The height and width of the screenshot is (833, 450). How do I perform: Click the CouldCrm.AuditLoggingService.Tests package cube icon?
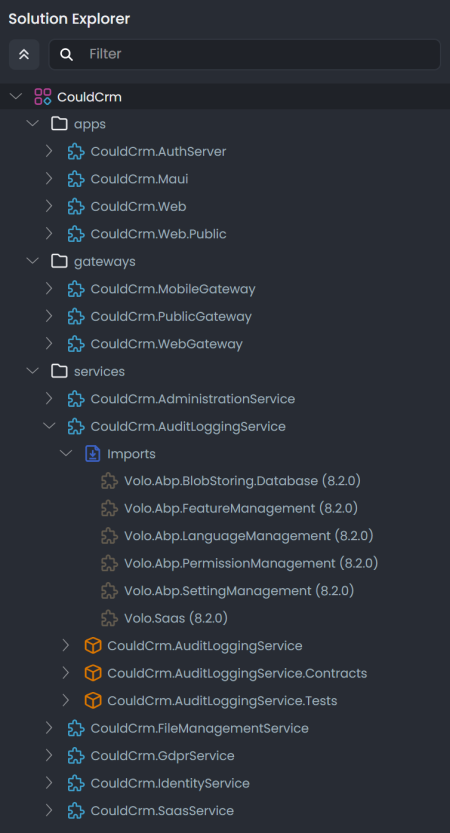coord(93,701)
